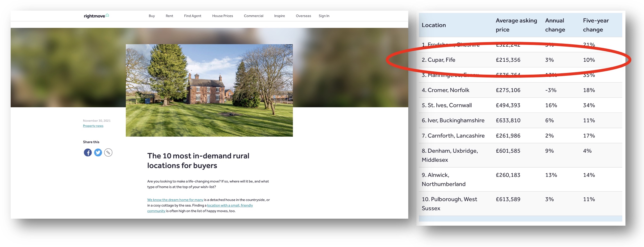Click the country house hero photo
The image size is (644, 247).
209,90
